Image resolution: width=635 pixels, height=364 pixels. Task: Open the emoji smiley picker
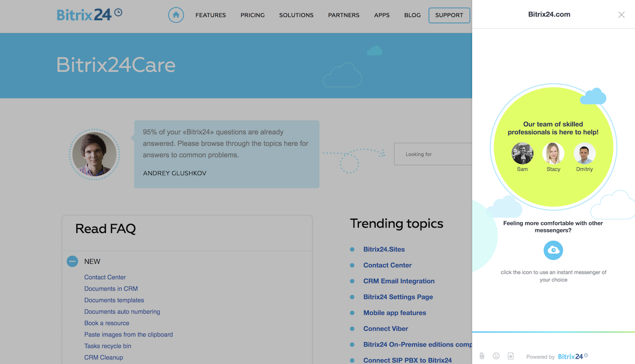(496, 356)
